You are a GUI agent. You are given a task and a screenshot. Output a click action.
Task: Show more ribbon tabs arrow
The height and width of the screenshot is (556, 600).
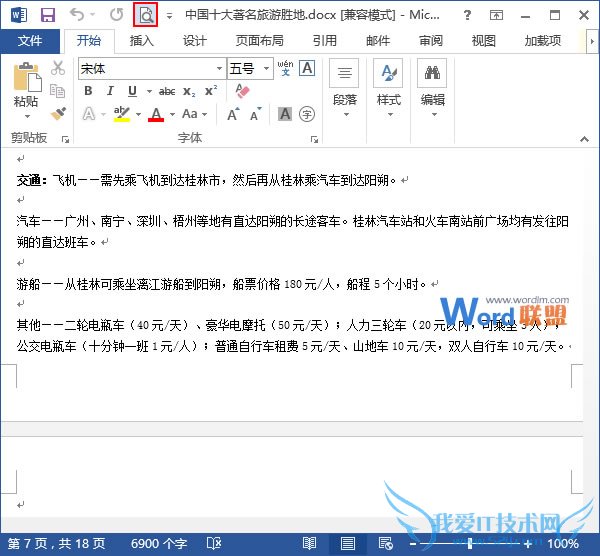coord(592,41)
